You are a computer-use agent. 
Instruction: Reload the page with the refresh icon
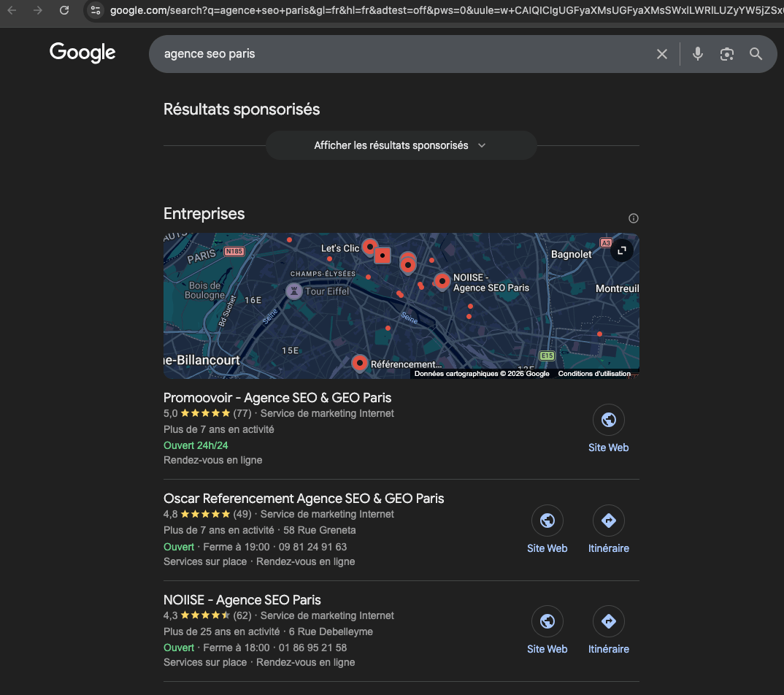pyautogui.click(x=64, y=10)
